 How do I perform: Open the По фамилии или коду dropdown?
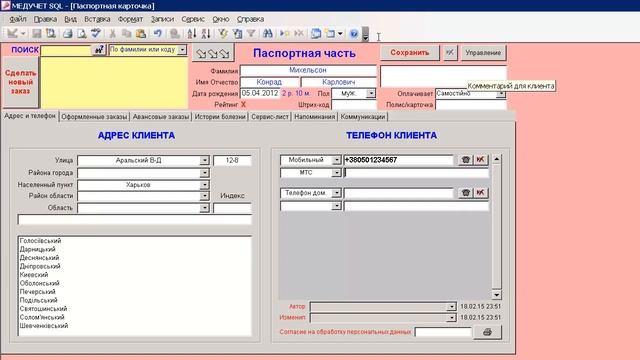(x=182, y=50)
